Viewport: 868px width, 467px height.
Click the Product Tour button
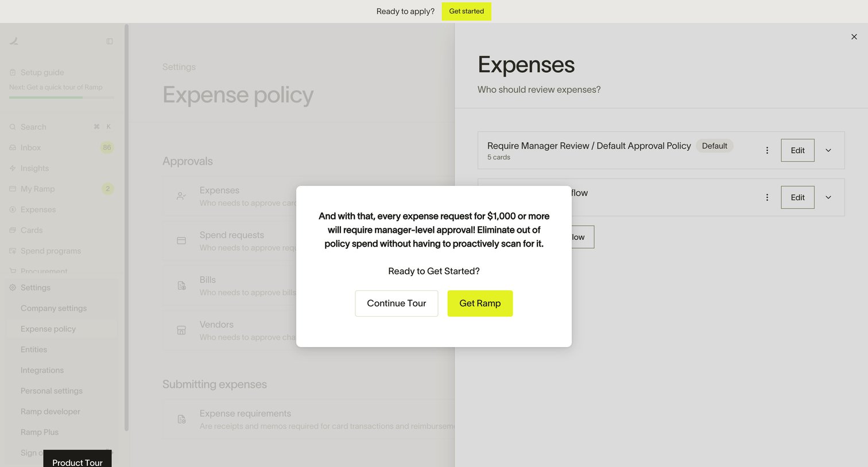point(77,459)
